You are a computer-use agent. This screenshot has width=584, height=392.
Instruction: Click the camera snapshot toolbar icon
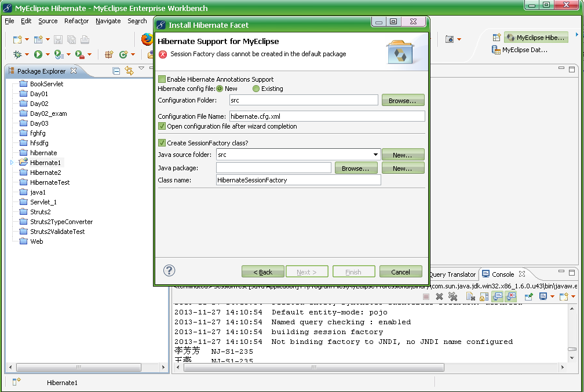(450, 39)
